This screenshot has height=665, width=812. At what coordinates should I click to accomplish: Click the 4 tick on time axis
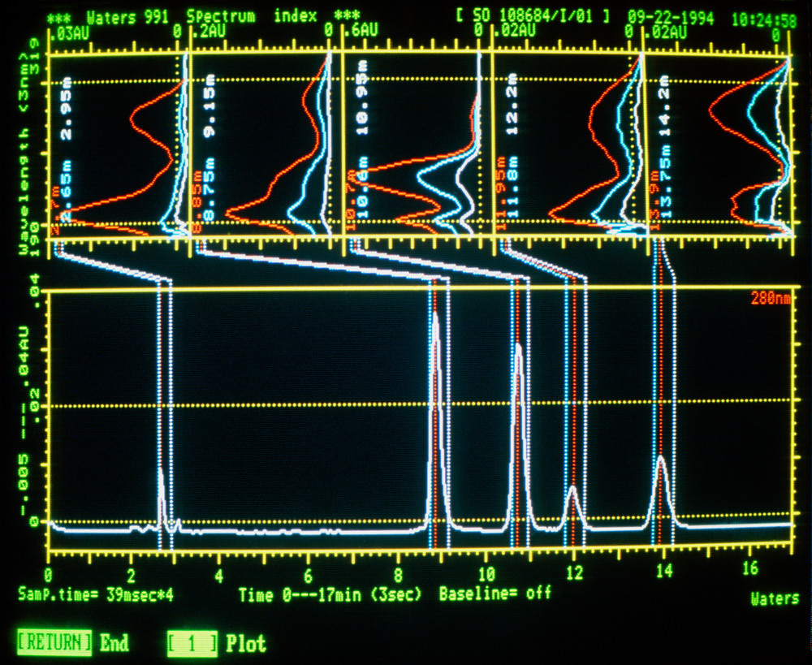click(x=219, y=576)
